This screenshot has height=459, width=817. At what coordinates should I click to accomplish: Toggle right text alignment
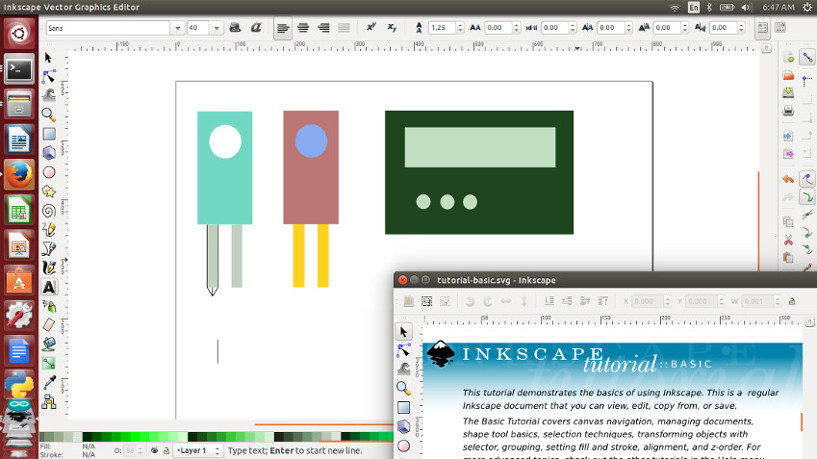323,28
